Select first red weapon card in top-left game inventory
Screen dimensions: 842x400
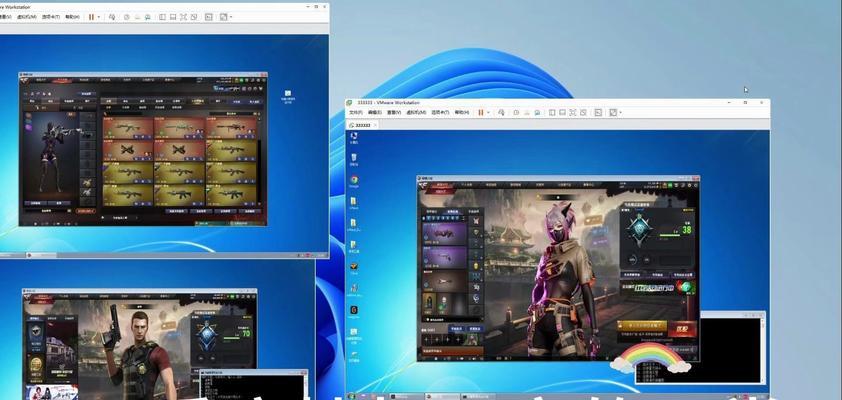tap(128, 128)
